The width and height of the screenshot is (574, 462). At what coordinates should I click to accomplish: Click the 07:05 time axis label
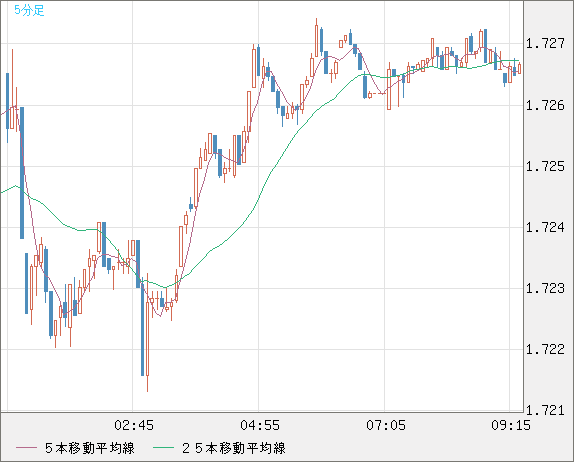[386, 425]
